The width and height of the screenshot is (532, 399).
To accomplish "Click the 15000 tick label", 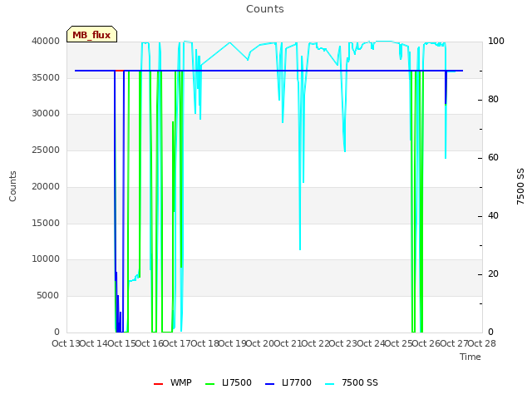I will (x=46, y=224).
